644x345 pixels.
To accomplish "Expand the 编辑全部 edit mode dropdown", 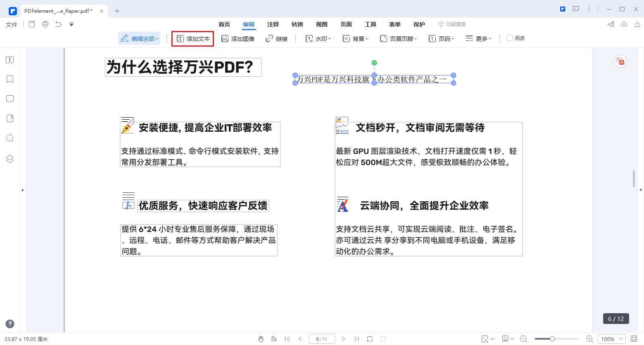I will pyautogui.click(x=139, y=38).
